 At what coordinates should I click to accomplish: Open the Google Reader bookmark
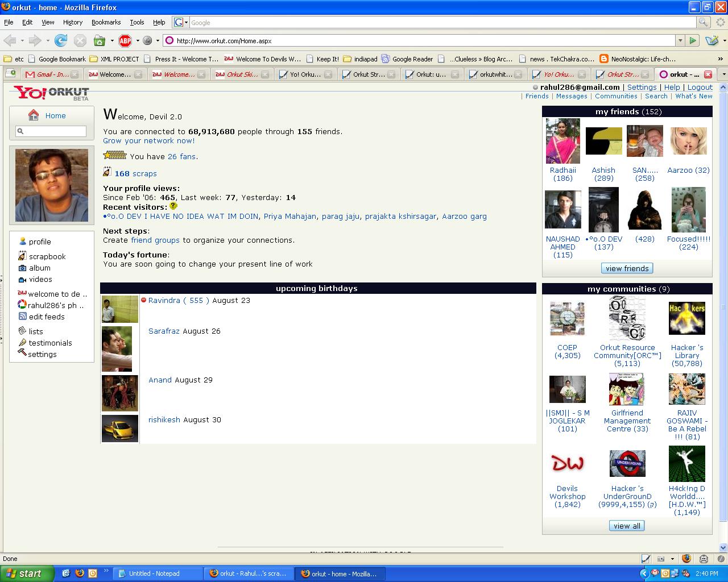[x=407, y=59]
